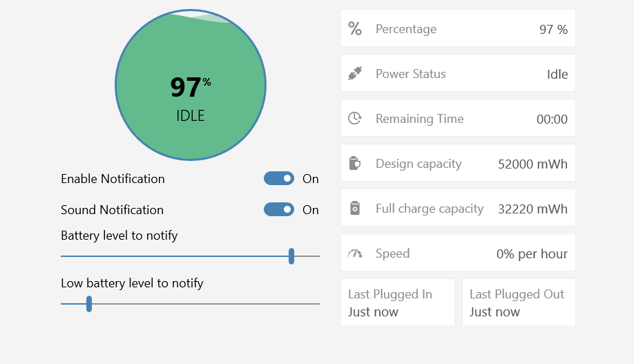Image resolution: width=634 pixels, height=364 pixels.
Task: Click the battery shield icon for Design capacity
Action: pyautogui.click(x=355, y=164)
